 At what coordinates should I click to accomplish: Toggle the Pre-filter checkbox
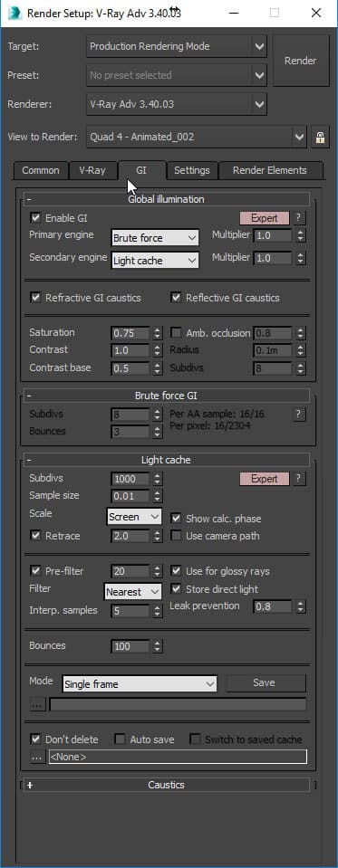coord(36,571)
